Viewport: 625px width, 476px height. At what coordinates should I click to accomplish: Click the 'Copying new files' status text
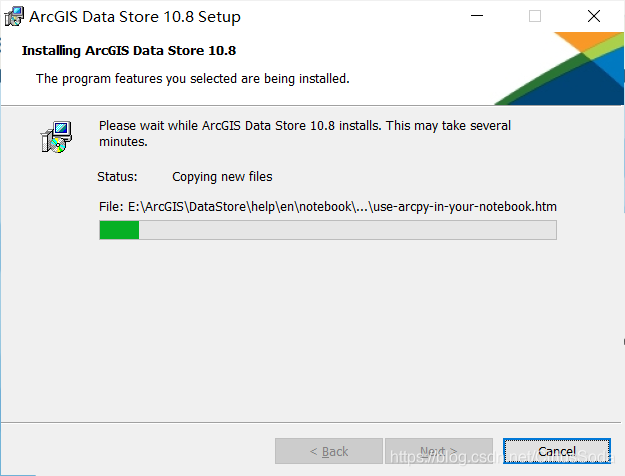tap(222, 177)
